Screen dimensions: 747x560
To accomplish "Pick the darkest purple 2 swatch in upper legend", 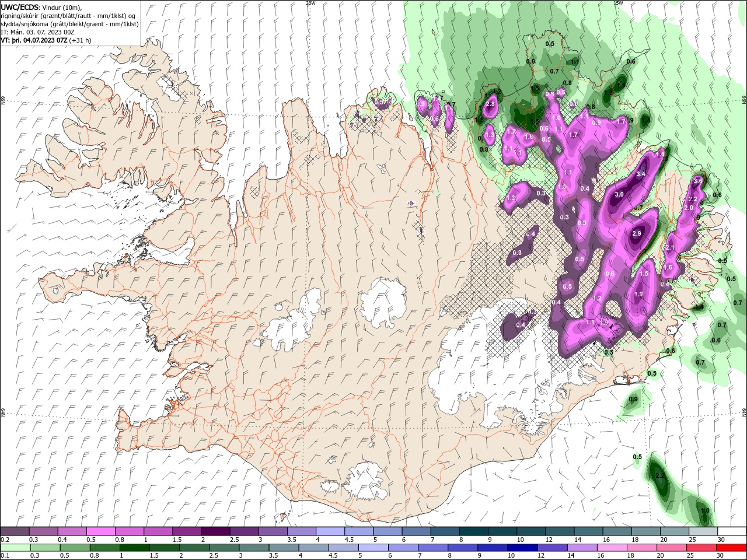I will [x=215, y=531].
